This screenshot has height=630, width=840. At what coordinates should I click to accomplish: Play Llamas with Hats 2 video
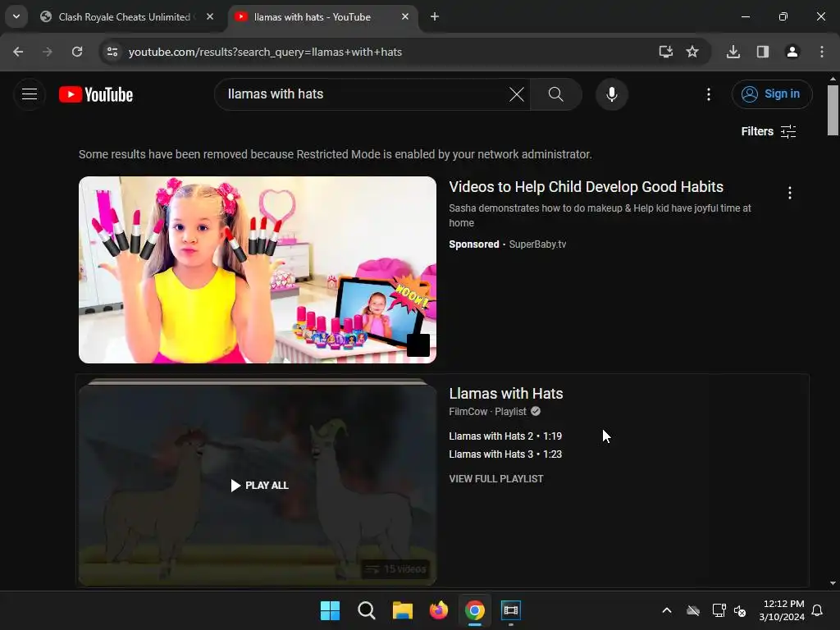(x=505, y=436)
